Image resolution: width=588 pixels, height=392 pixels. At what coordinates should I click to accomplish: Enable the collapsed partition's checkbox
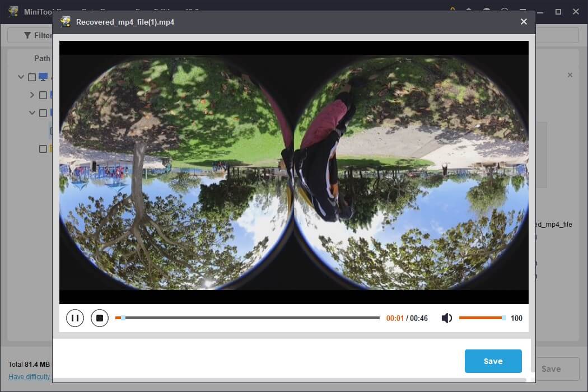(44, 95)
